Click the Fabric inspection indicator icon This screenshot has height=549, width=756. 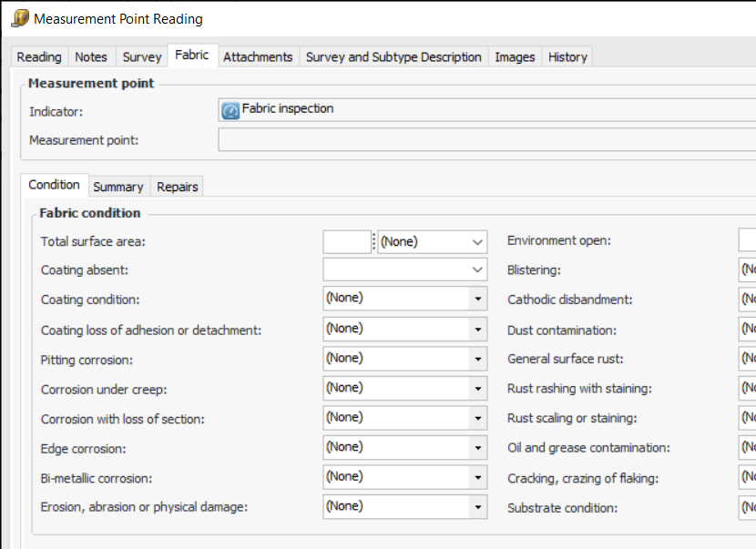[230, 110]
